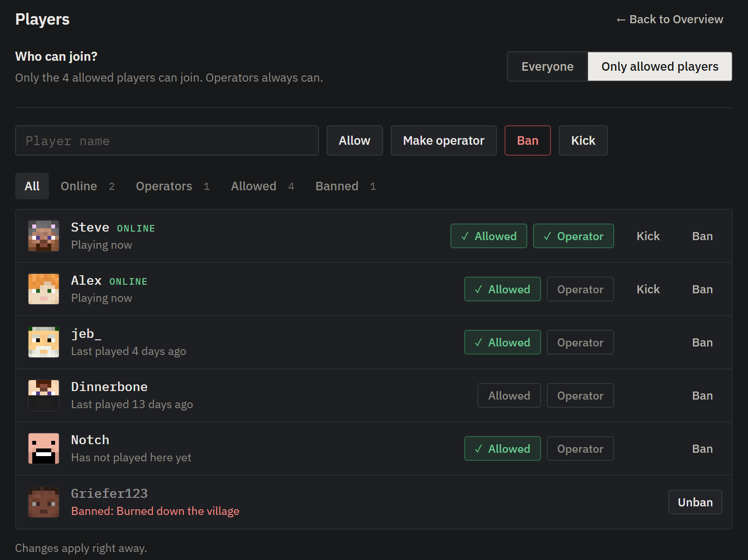Viewport: 748px width, 560px height.
Task: Toggle Steve's Operator status
Action: pos(573,236)
